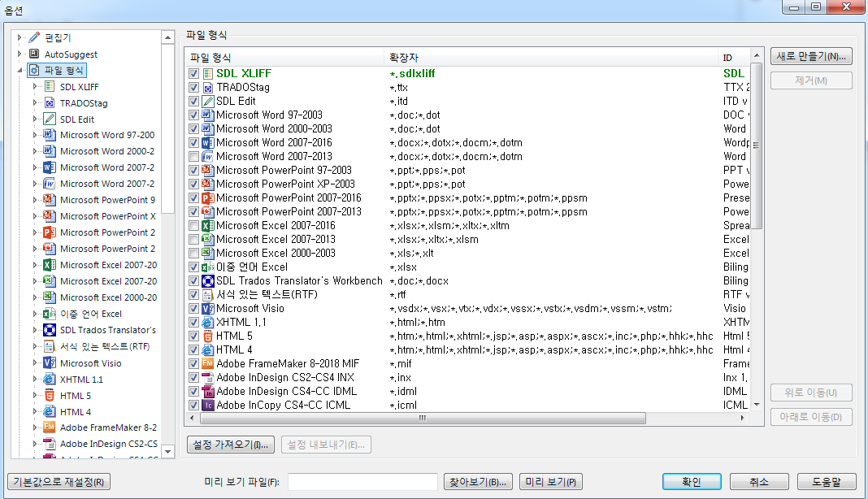Expand SDL Edit node in tree
The image size is (868, 499).
tap(35, 119)
